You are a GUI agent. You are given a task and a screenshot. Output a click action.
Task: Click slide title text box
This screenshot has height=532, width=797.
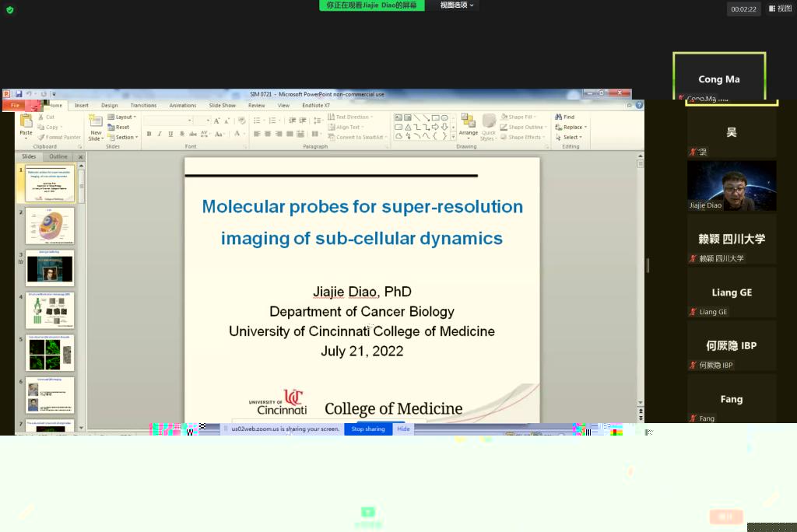362,222
